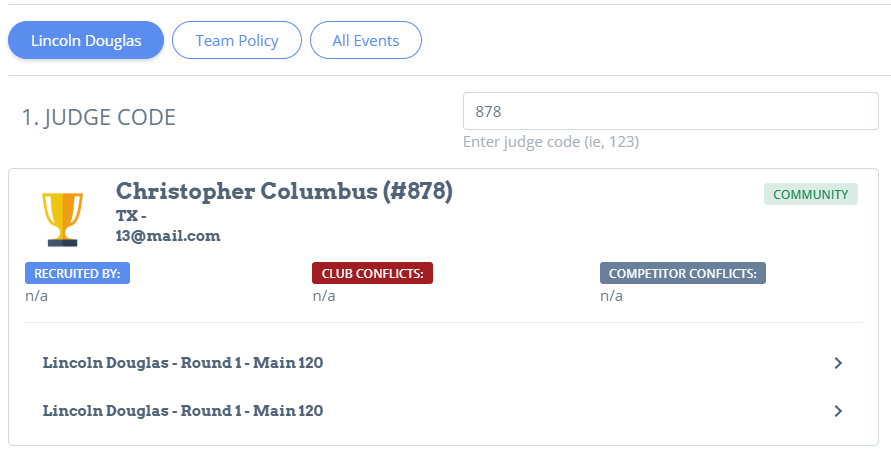
Task: Open the second Lincoln Douglas Round 1 ballot
Action: [443, 411]
